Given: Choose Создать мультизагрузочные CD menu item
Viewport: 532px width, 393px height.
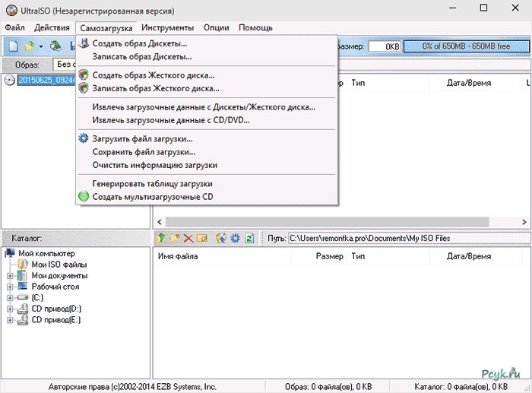Looking at the screenshot, I should tap(152, 197).
